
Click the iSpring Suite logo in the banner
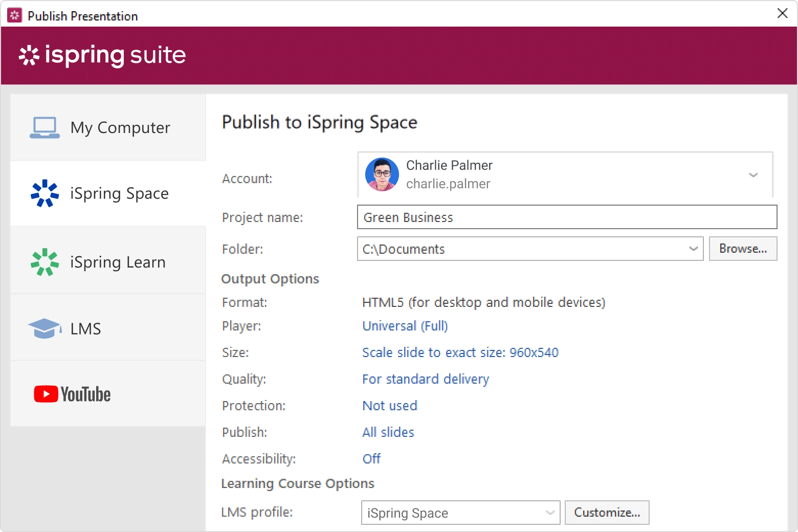coord(102,55)
